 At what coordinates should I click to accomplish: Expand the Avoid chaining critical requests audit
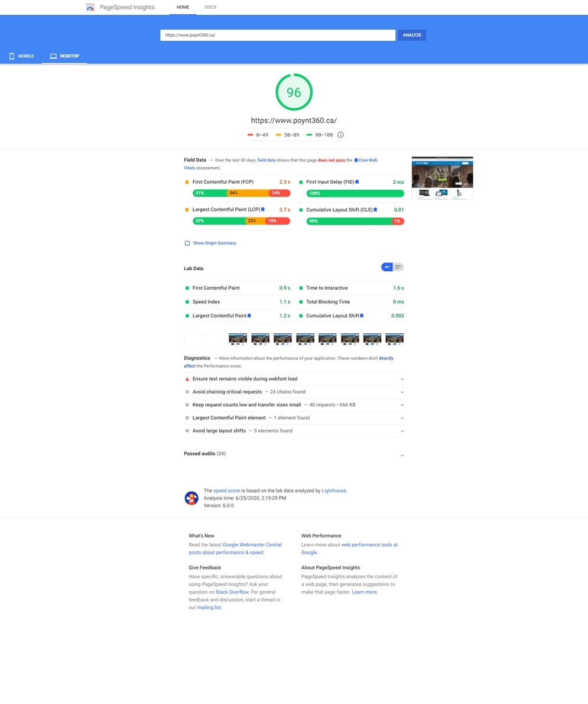point(402,392)
